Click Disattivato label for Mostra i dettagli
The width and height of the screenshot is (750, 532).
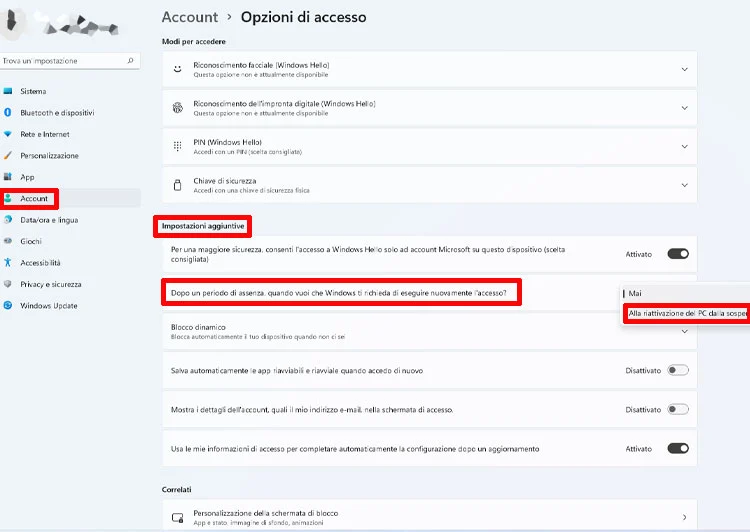(643, 410)
